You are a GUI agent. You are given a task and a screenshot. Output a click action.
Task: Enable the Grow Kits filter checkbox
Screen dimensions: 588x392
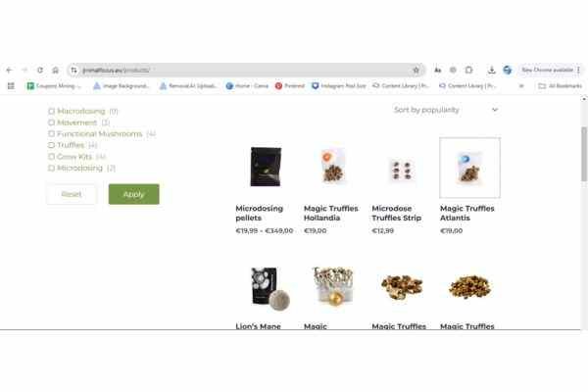pyautogui.click(x=51, y=157)
